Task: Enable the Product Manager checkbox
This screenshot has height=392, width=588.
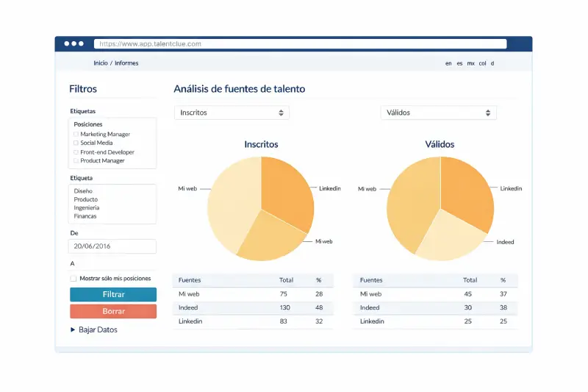Action: point(76,161)
